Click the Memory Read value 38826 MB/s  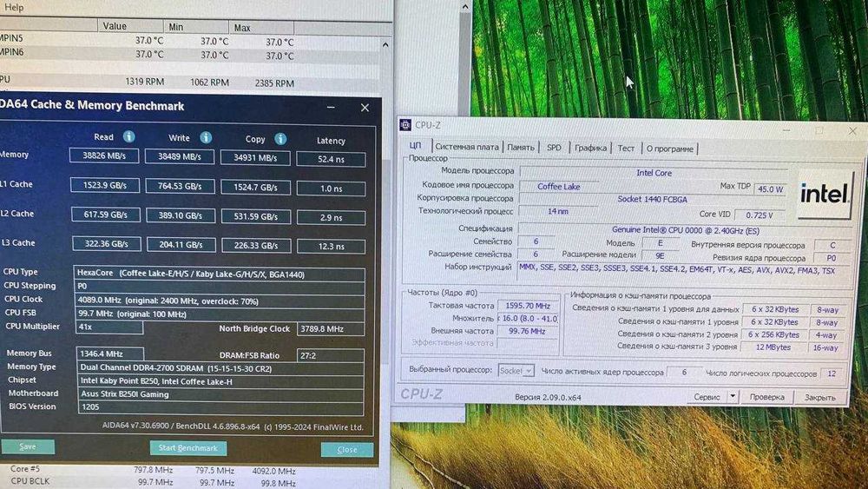pos(104,155)
